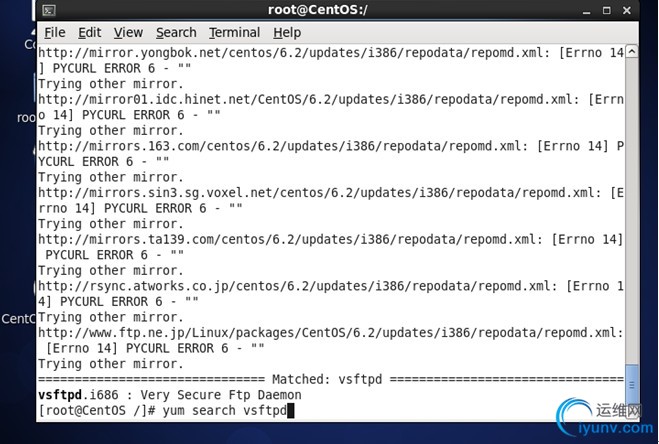Maximize the root@CentOS terminal window
659x444 pixels.
pyautogui.click(x=606, y=11)
